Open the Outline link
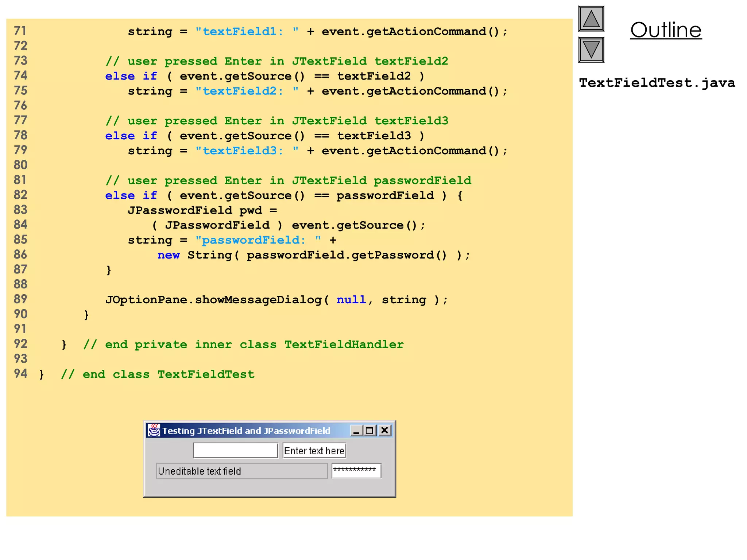The width and height of the screenshot is (747, 560). pyautogui.click(x=666, y=30)
